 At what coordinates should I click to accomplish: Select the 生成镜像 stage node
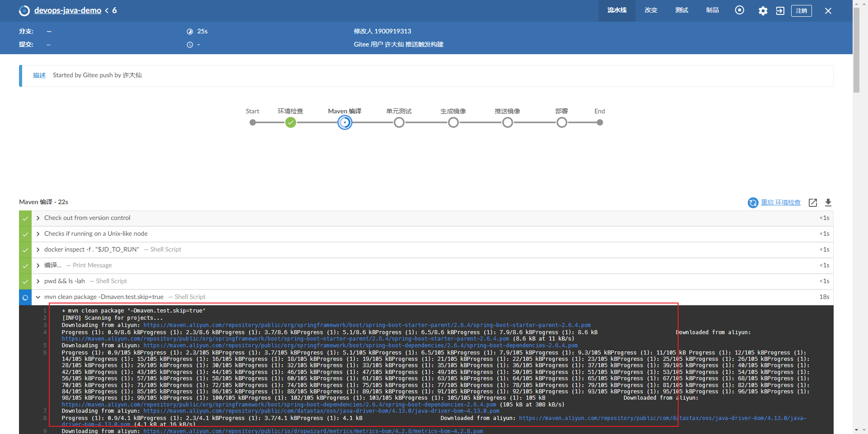point(453,122)
